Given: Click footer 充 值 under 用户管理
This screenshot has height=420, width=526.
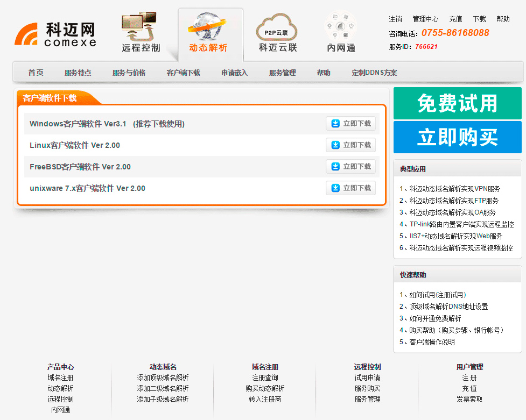Looking at the screenshot, I should pyautogui.click(x=469, y=388).
